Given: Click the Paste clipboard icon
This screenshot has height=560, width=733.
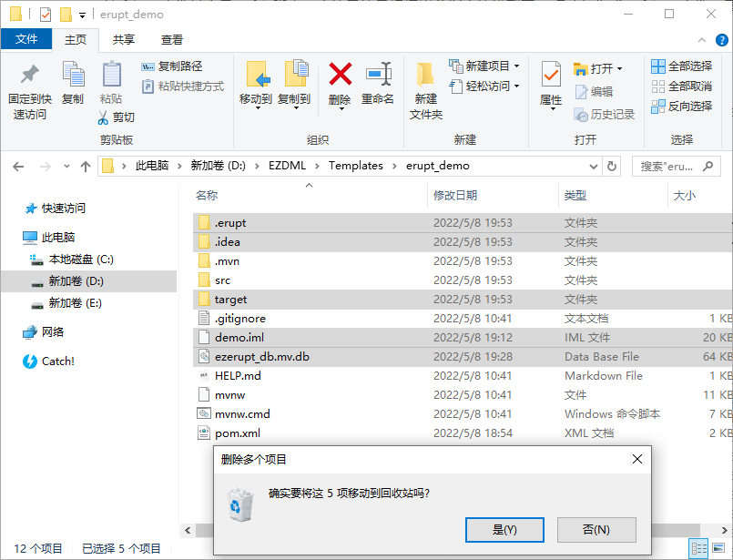Looking at the screenshot, I should pos(112,74).
